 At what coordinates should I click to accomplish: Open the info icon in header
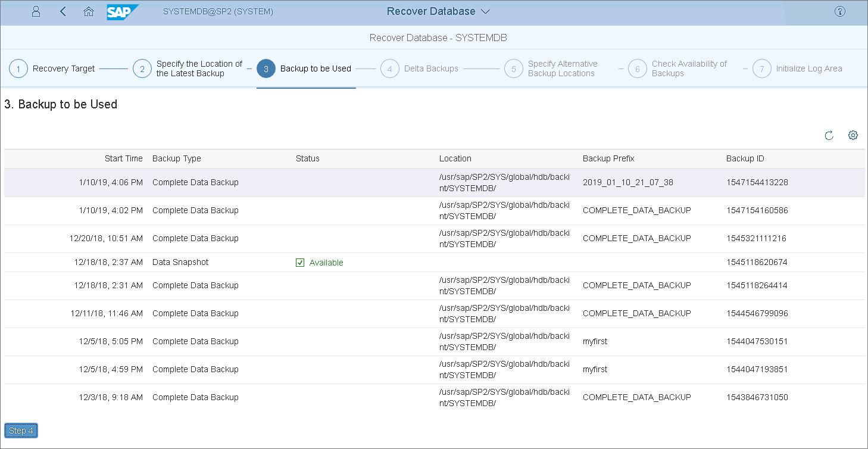(x=840, y=11)
